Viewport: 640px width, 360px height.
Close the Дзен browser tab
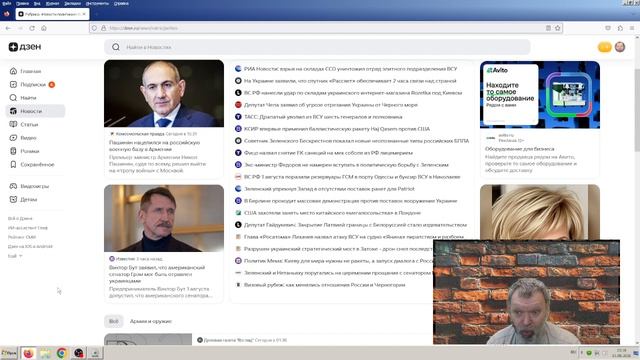(x=84, y=14)
